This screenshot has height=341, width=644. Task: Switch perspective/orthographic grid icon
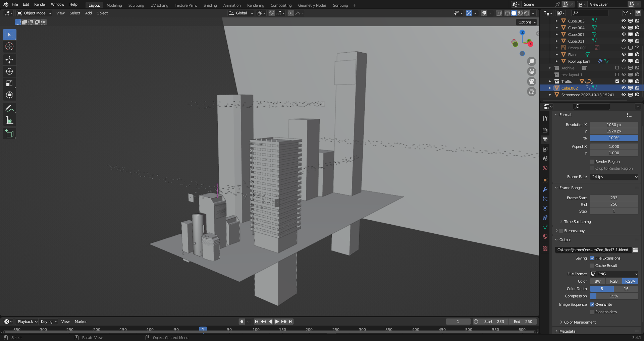pyautogui.click(x=532, y=92)
